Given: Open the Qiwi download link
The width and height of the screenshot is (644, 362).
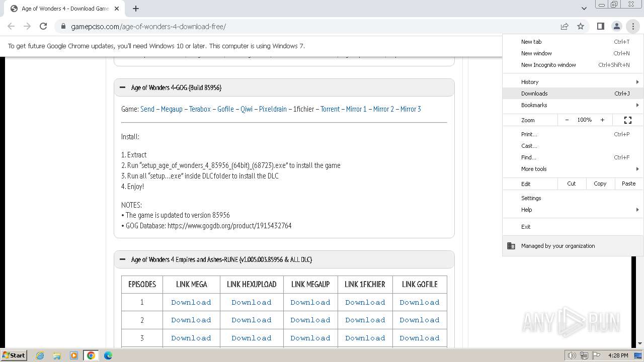Looking at the screenshot, I should (247, 109).
